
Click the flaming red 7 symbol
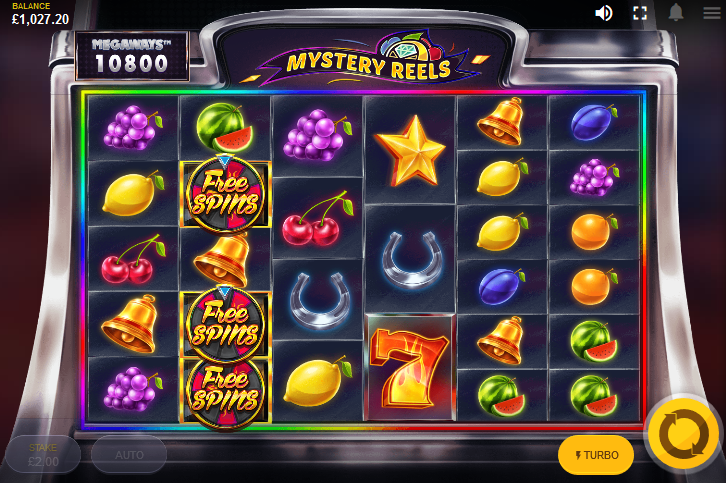(x=410, y=368)
